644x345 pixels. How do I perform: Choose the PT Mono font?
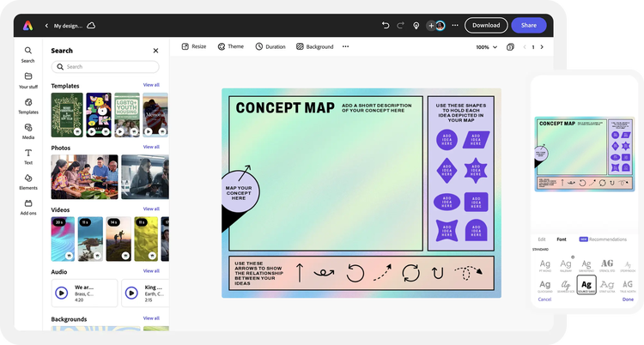(545, 265)
